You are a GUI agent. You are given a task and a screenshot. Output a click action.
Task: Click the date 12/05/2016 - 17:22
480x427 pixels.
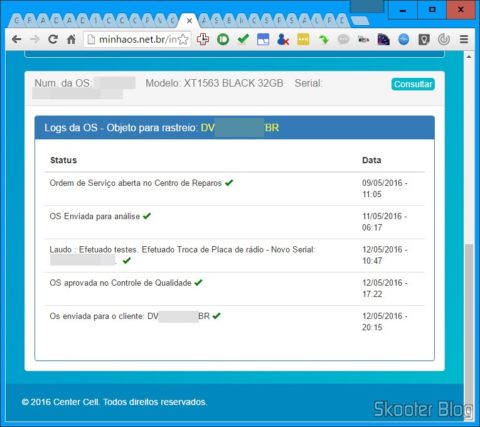click(384, 288)
